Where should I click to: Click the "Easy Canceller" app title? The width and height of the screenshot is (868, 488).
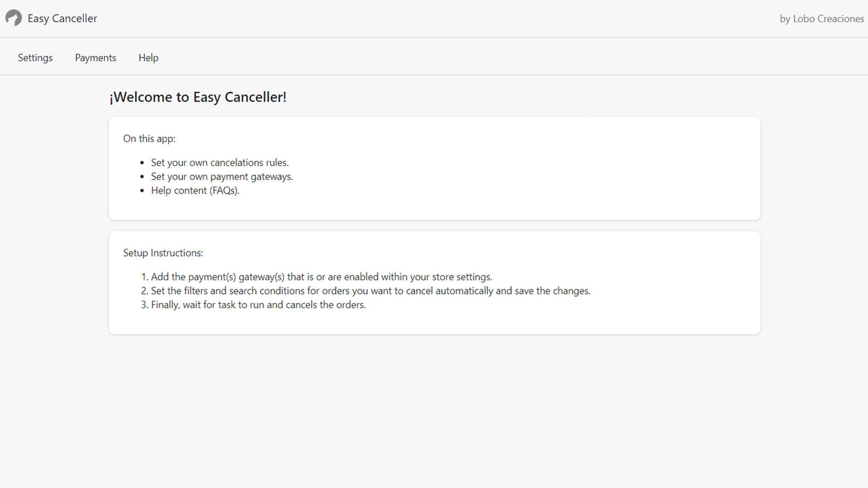[62, 18]
